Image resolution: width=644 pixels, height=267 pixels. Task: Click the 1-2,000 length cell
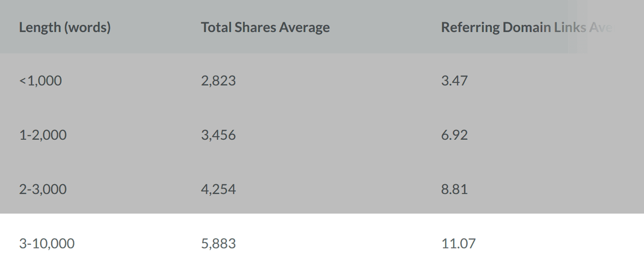(43, 135)
